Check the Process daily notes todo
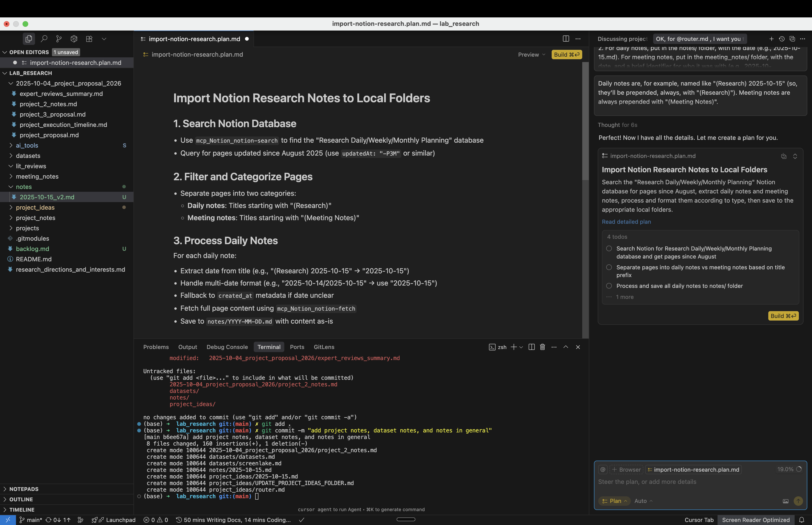Screen dimensions: 812x525 coord(609,286)
